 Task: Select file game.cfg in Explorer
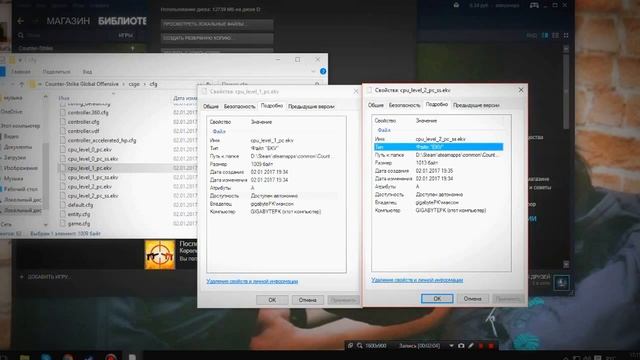pyautogui.click(x=79, y=224)
